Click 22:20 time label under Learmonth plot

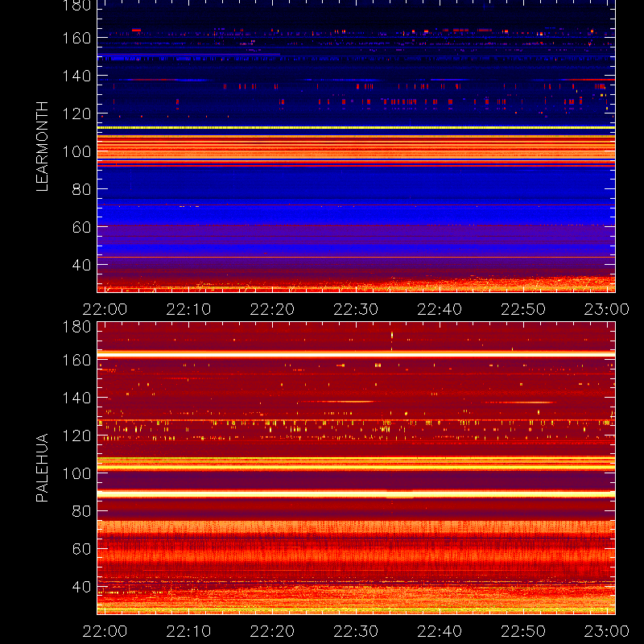pyautogui.click(x=272, y=309)
